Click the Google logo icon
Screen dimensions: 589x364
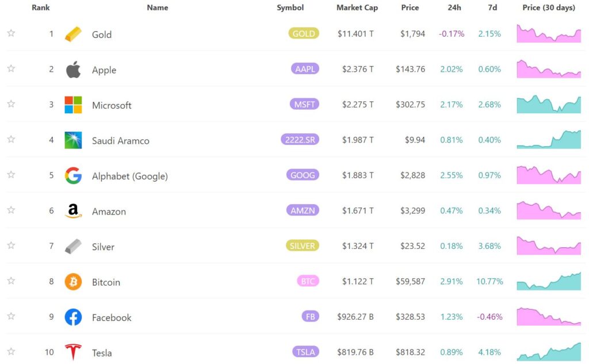(x=73, y=176)
